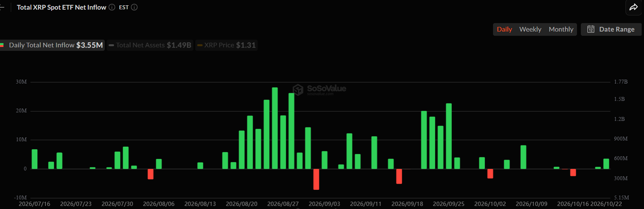Select red bar near 2026/10/02
The width and height of the screenshot is (644, 209).
click(490, 174)
